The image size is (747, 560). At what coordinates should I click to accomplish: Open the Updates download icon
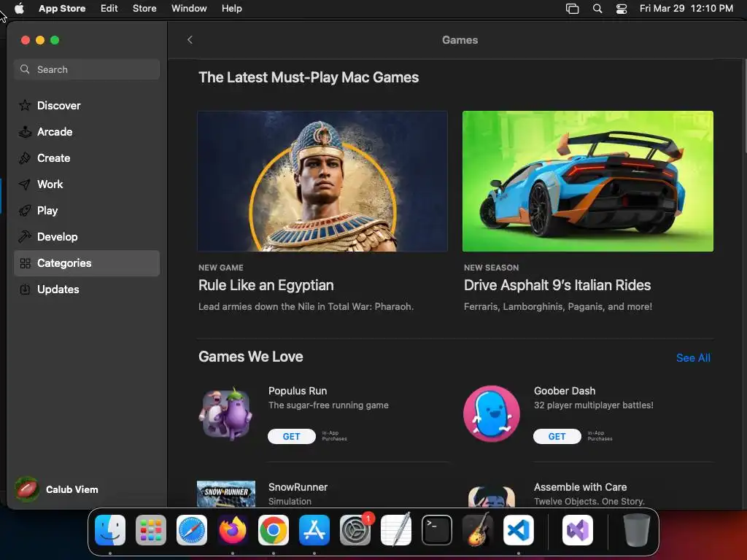coord(25,289)
